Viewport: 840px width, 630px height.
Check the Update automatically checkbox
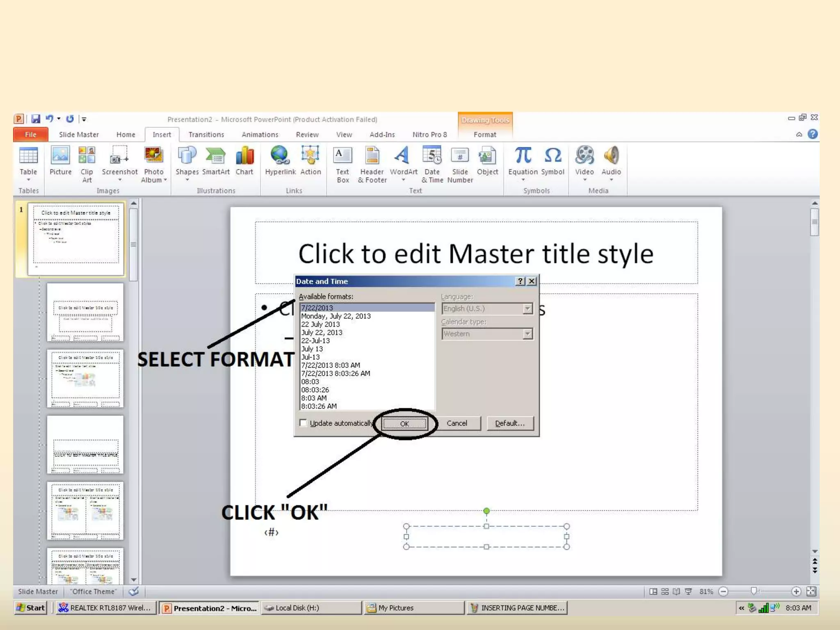coord(304,423)
